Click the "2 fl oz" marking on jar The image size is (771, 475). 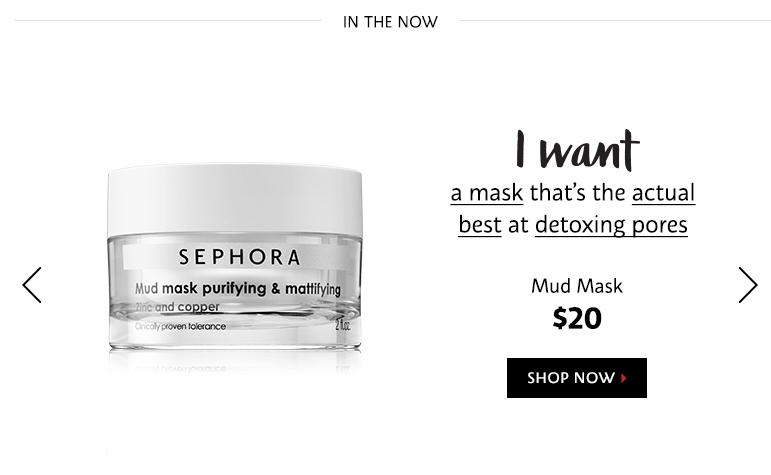(343, 325)
